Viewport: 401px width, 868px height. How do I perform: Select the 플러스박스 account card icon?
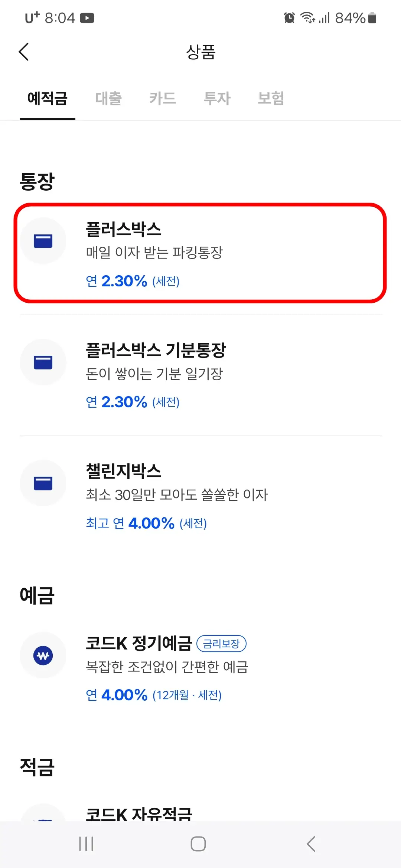coord(43,241)
